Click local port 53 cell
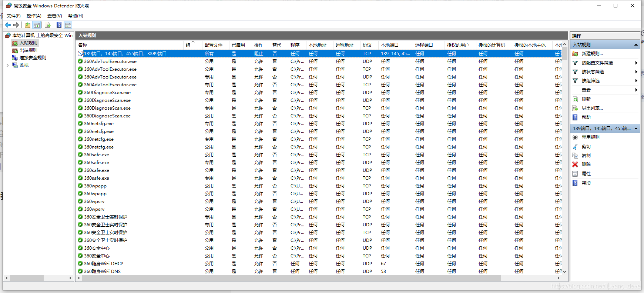Image resolution: width=644 pixels, height=293 pixels. pos(383,272)
